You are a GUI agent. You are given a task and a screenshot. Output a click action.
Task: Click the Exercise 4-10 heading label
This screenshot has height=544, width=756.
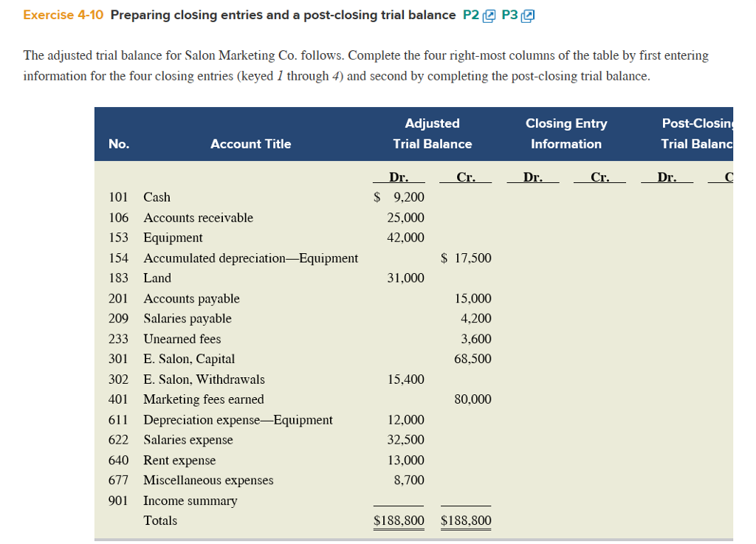coord(64,16)
